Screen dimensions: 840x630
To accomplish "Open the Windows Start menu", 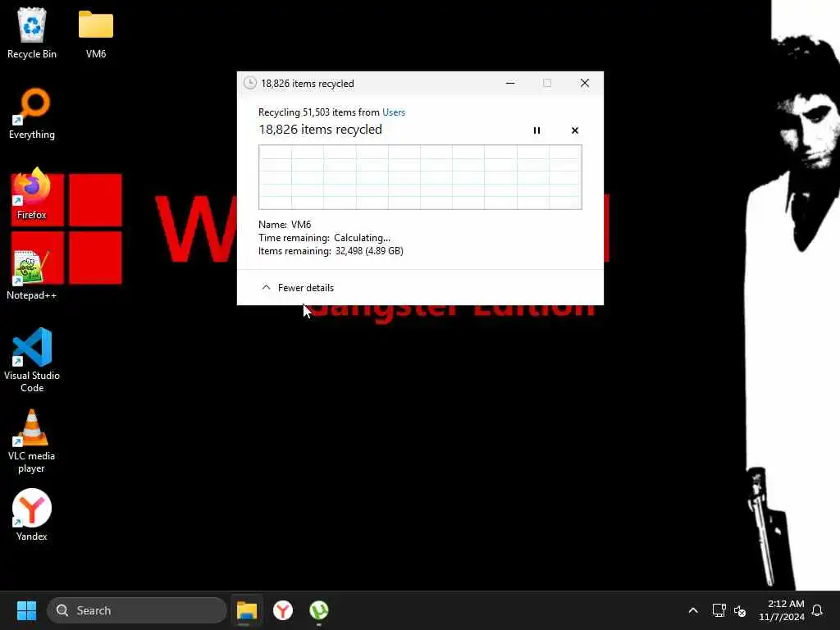I will 26,610.
